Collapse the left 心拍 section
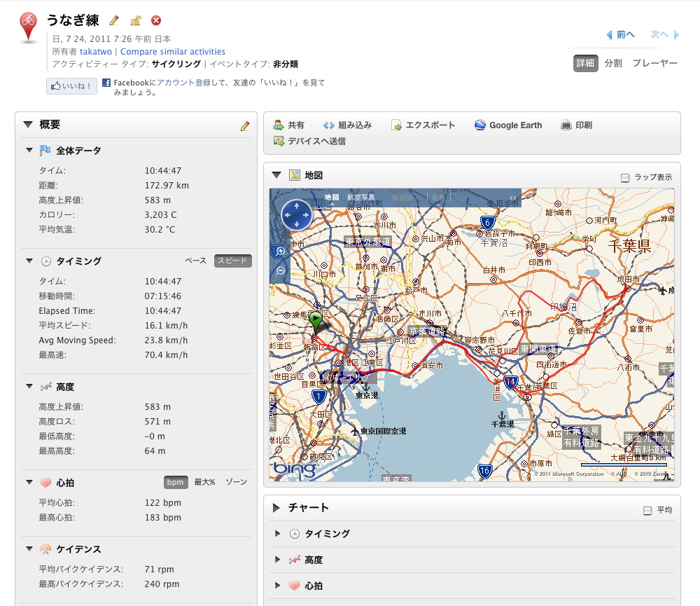Screen dimensions: 700x606 [x=29, y=483]
